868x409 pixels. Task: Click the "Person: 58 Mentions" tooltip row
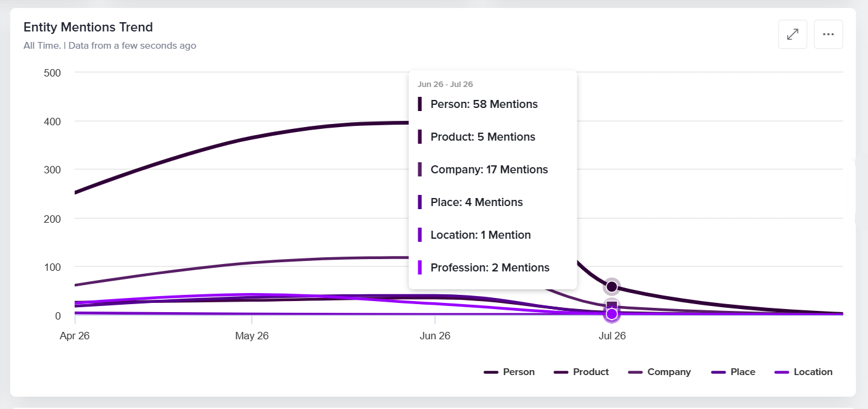tap(484, 104)
